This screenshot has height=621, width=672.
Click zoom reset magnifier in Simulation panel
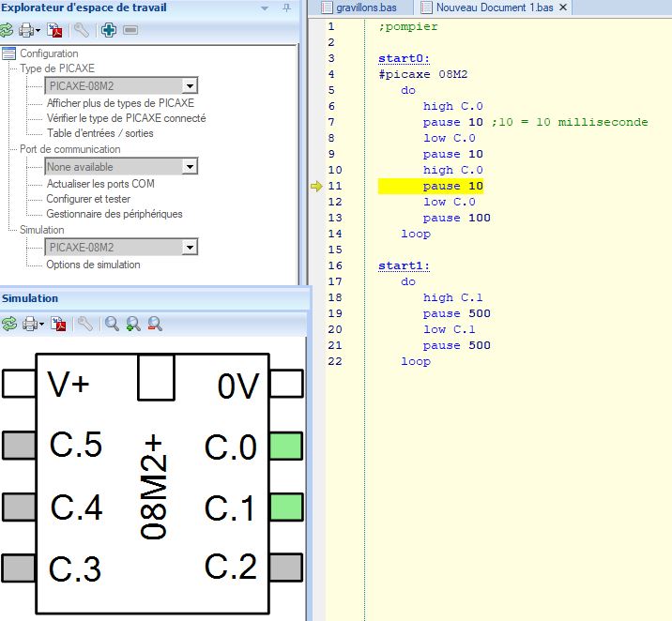112,324
